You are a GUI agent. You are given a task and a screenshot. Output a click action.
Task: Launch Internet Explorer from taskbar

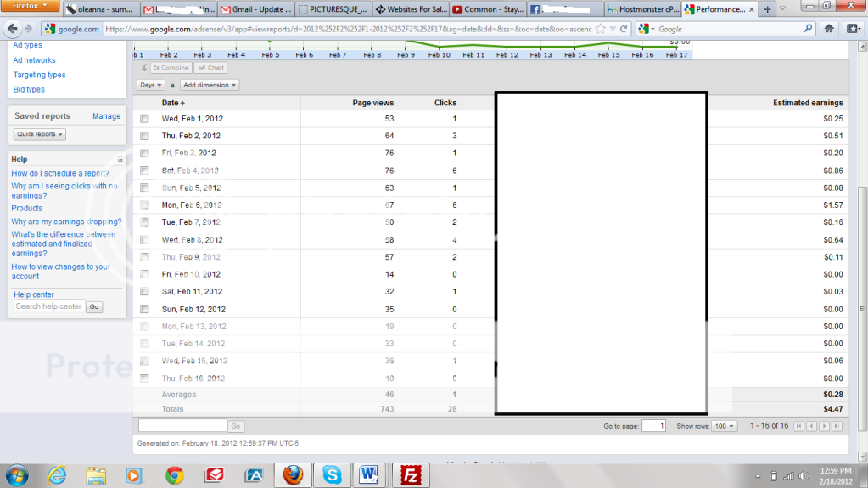click(57, 475)
